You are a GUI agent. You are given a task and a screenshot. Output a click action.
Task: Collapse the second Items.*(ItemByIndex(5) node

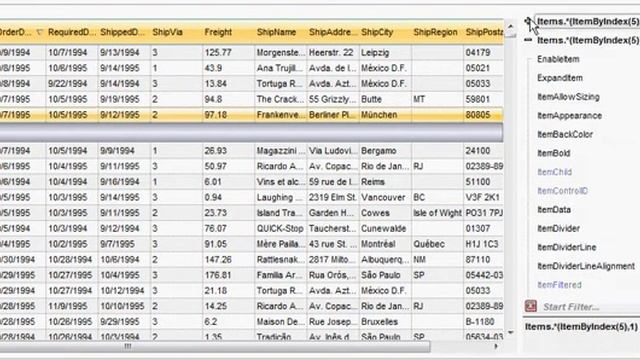click(528, 40)
